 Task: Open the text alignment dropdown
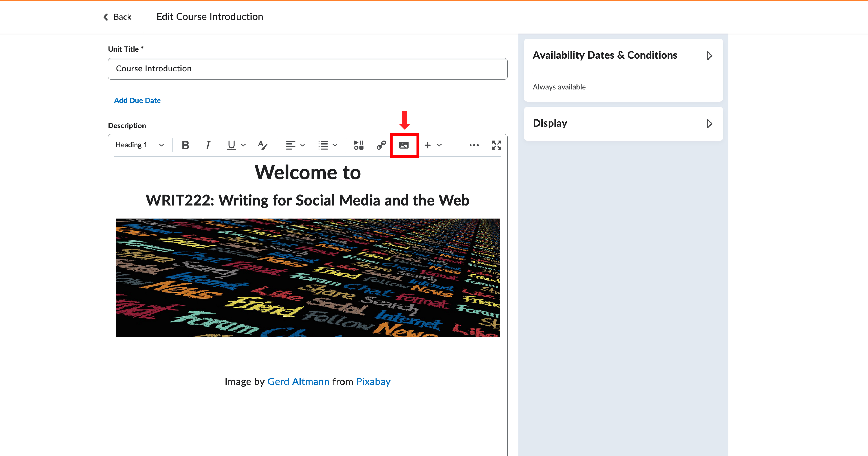(295, 145)
